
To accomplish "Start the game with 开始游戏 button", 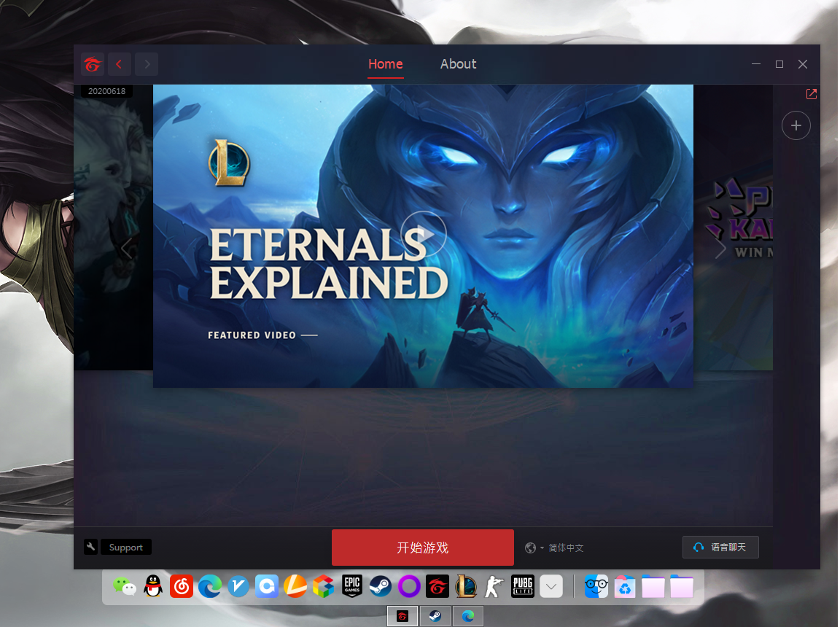I will (423, 548).
